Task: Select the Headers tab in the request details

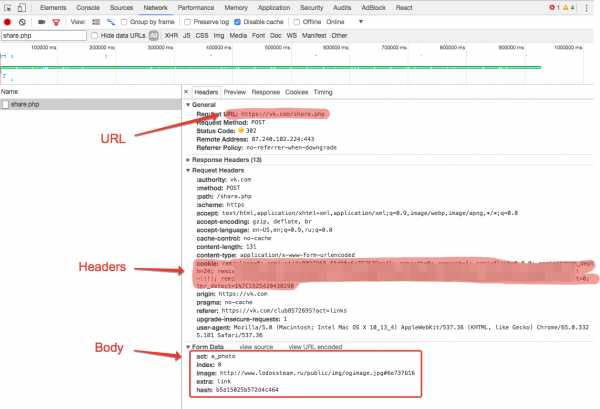Action: tap(206, 92)
